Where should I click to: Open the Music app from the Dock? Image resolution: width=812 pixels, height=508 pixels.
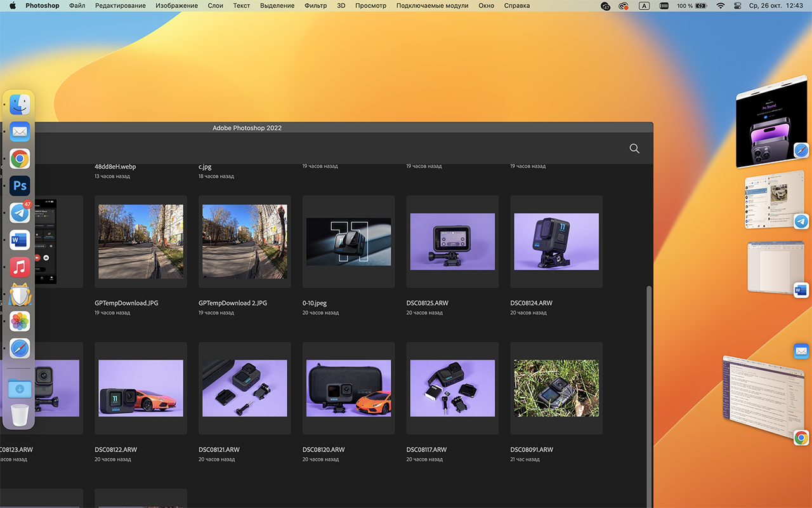pyautogui.click(x=20, y=267)
